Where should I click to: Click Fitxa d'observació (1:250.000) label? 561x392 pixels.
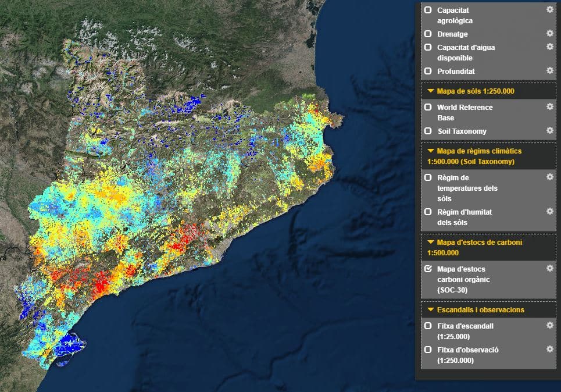pos(467,355)
